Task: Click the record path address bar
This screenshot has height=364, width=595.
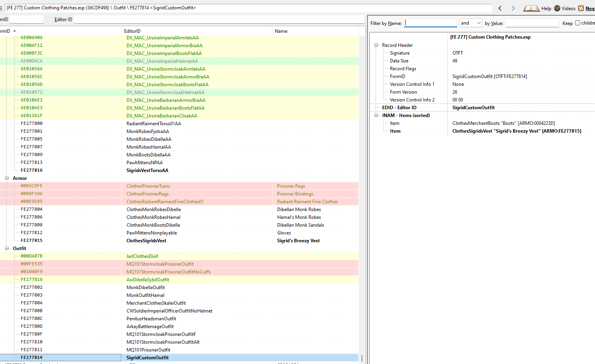Action: (248, 8)
